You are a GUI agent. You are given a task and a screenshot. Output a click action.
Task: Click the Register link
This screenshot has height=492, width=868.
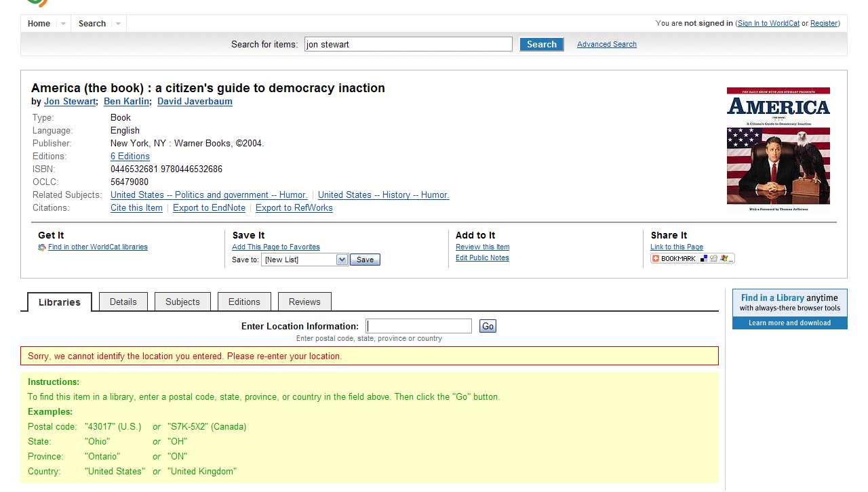(x=824, y=23)
